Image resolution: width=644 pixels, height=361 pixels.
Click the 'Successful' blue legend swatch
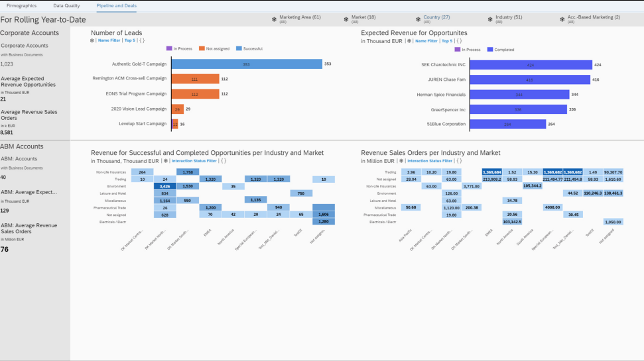pyautogui.click(x=239, y=48)
